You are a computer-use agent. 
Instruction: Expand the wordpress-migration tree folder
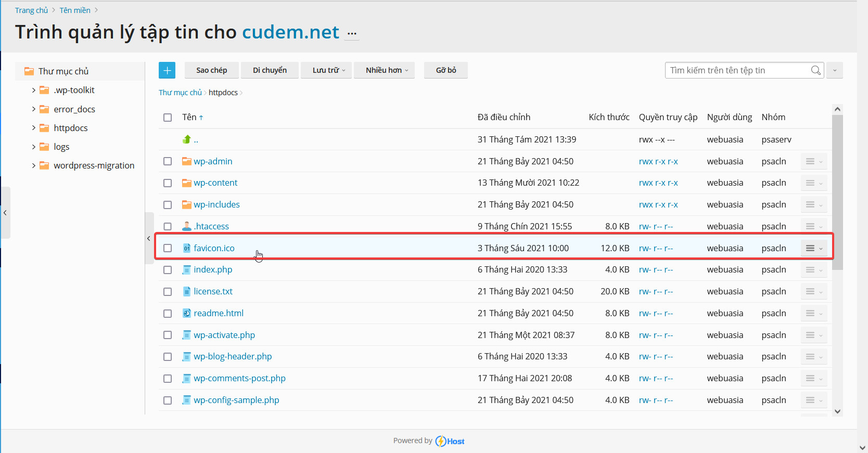(34, 165)
